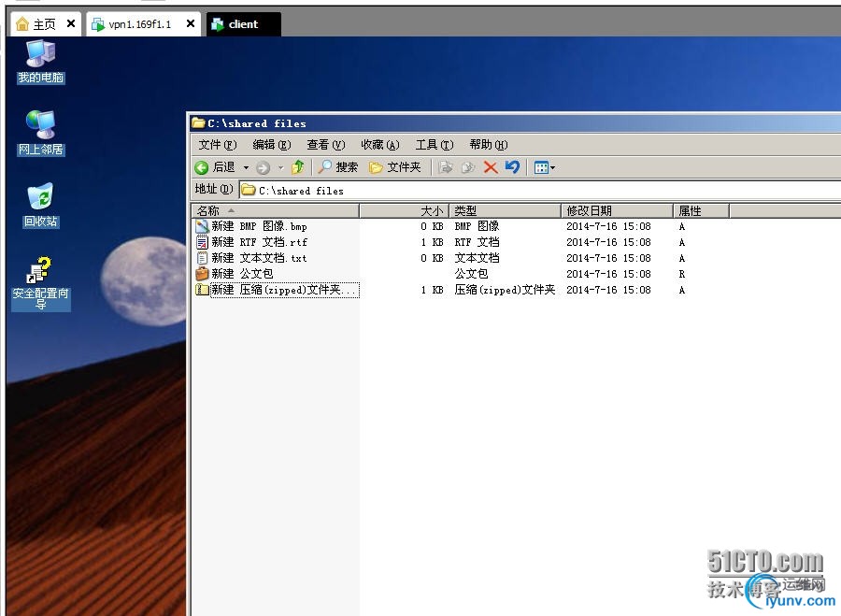Click the green Back arrow icon
This screenshot has height=616, width=841.
point(202,168)
